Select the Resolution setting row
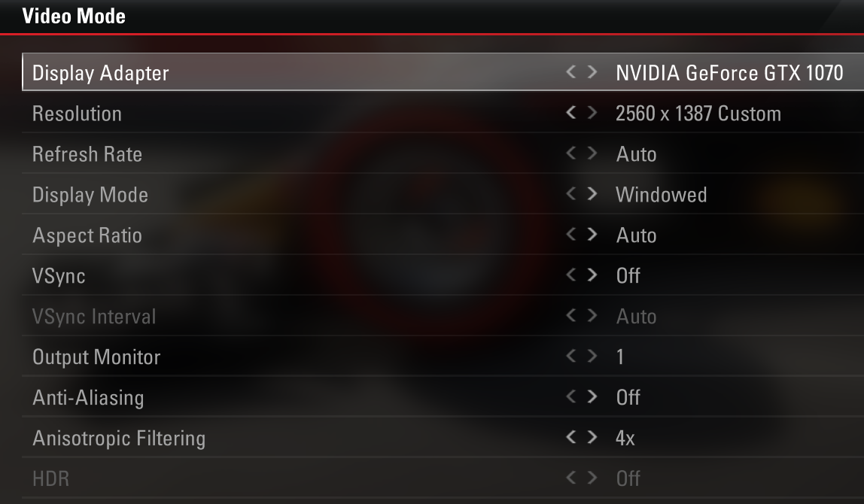This screenshot has width=864, height=504. [443, 112]
